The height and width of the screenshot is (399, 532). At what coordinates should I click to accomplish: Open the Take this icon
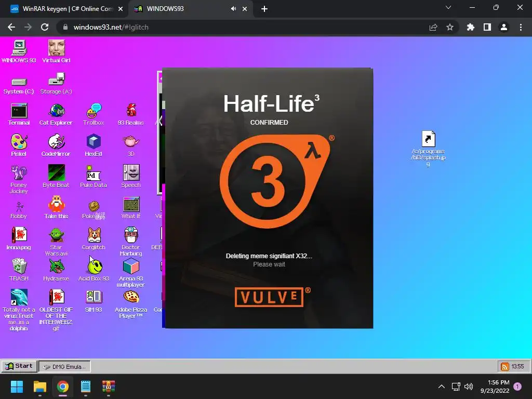coord(56,208)
